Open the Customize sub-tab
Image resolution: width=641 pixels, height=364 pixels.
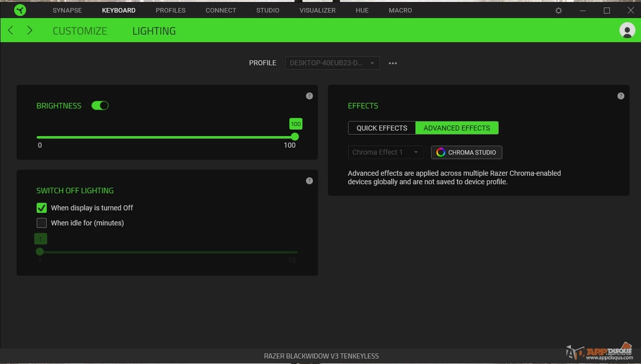[x=80, y=31]
